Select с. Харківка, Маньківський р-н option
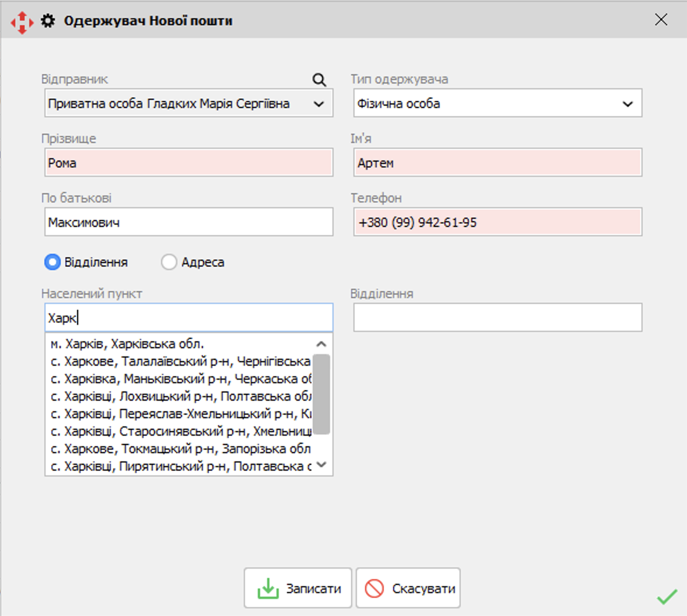This screenshot has height=616, width=687. click(181, 379)
